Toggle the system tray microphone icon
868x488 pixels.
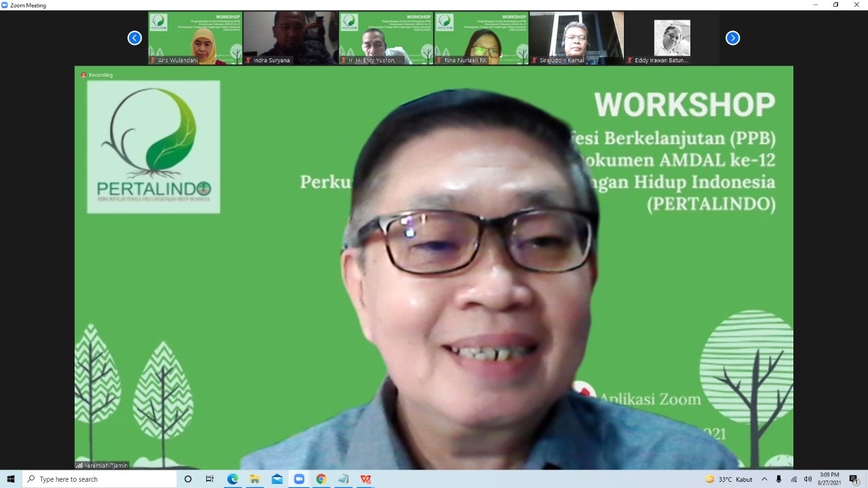pos(778,479)
